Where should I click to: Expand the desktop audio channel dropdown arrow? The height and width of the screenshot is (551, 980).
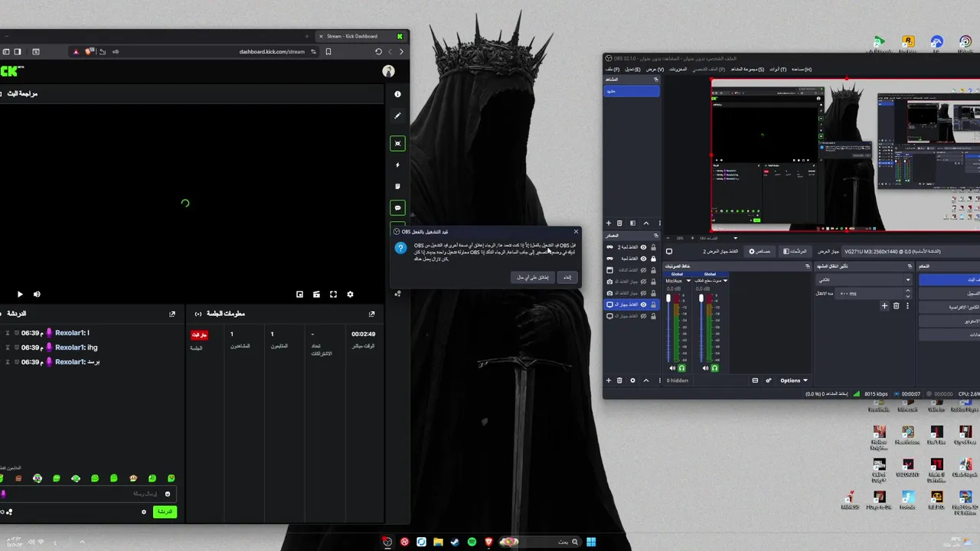(725, 281)
